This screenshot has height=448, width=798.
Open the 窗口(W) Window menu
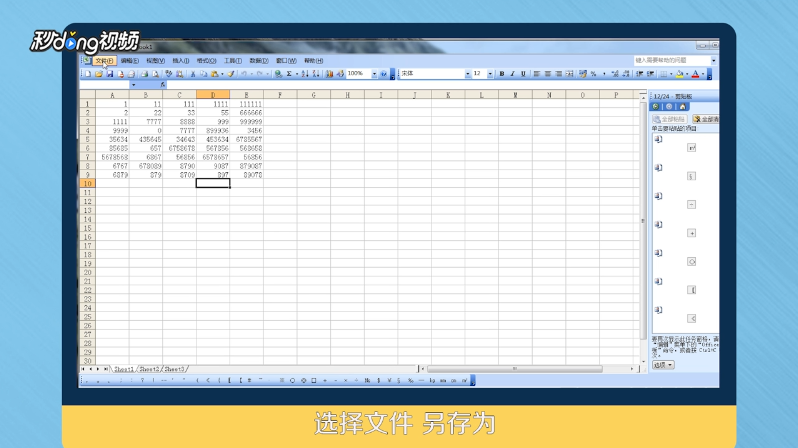click(x=286, y=61)
